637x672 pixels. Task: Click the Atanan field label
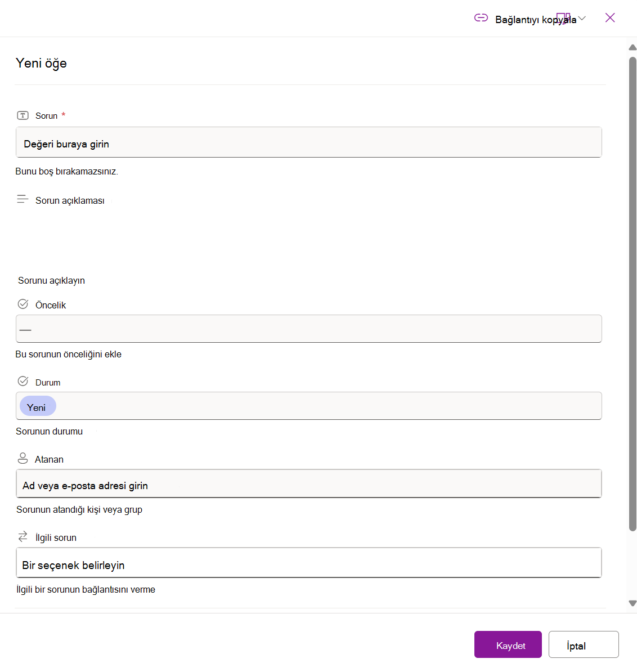pyautogui.click(x=50, y=459)
